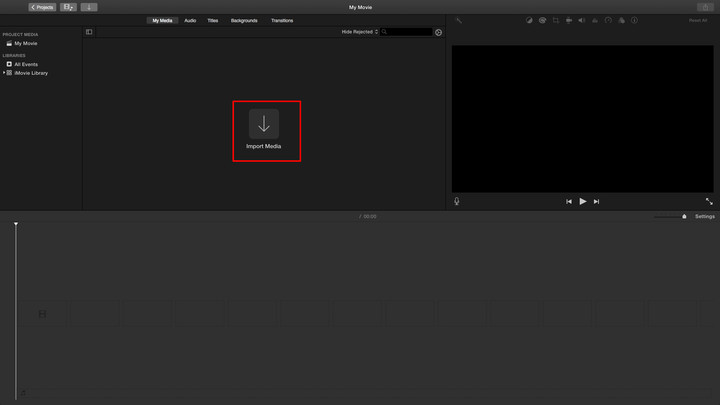Screen dimensions: 720x405
Task: Go back to Projects
Action: click(42, 7)
